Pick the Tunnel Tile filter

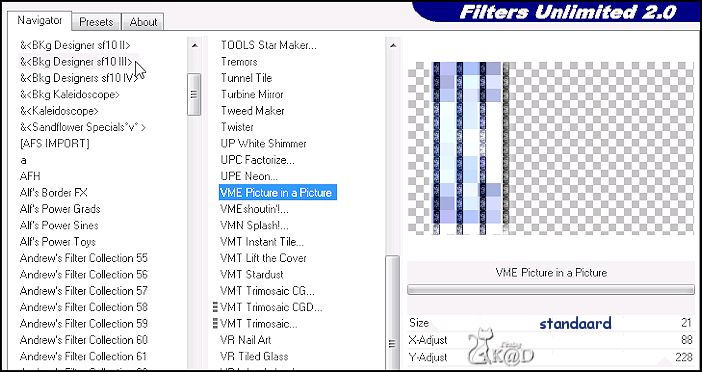coord(246,78)
